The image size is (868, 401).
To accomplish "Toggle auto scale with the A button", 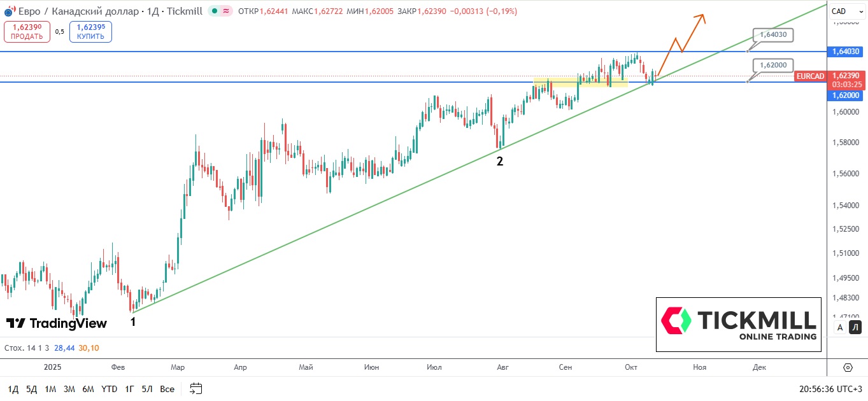I will point(840,327).
